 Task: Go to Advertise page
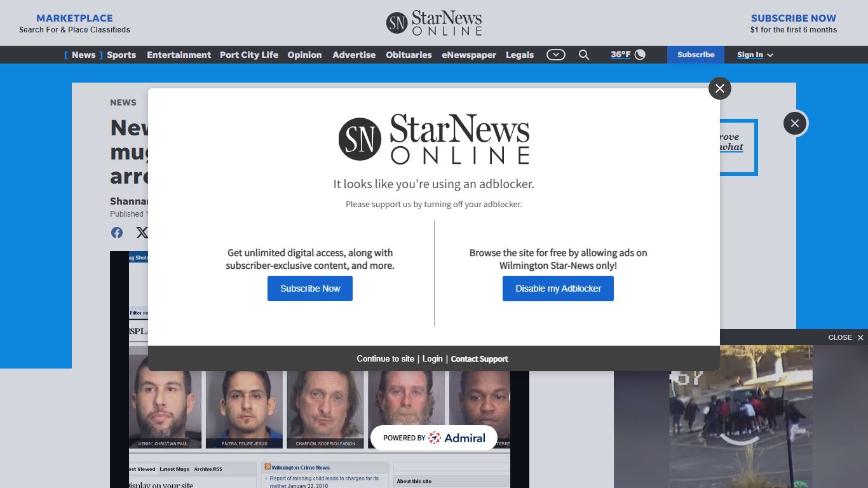click(354, 55)
